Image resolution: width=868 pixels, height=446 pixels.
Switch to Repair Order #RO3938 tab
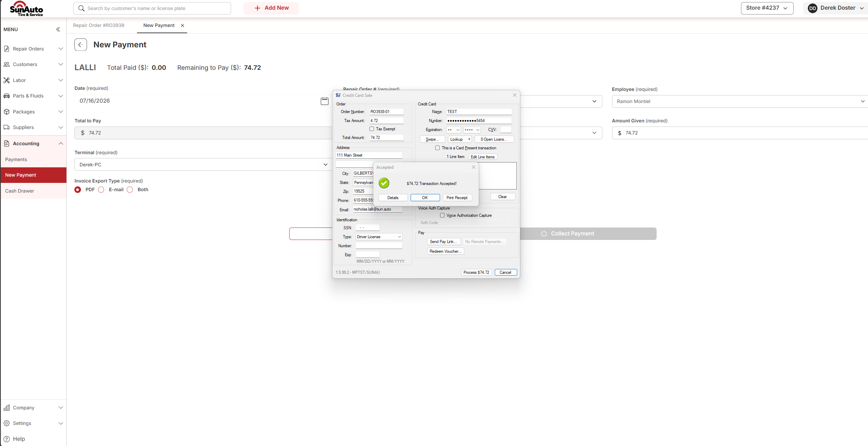tap(99, 26)
